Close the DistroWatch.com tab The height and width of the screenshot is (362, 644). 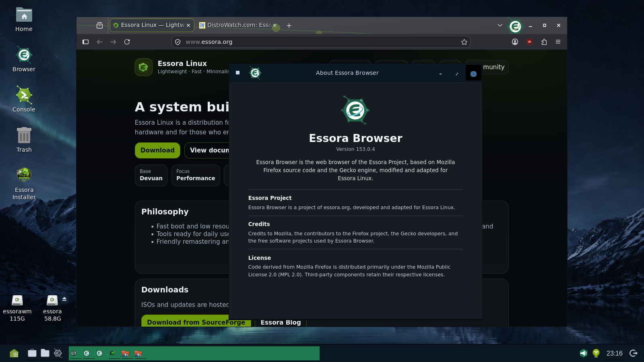tap(275, 25)
